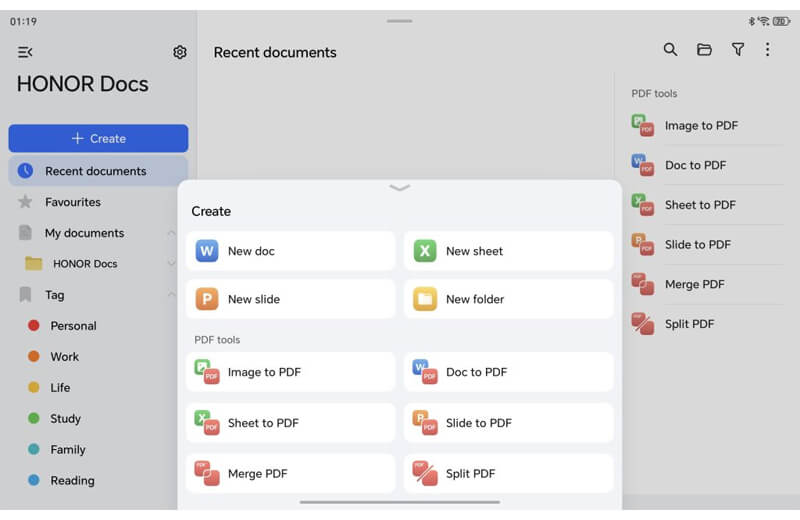Open the filter funnel icon
The image size is (800, 520).
tap(737, 50)
